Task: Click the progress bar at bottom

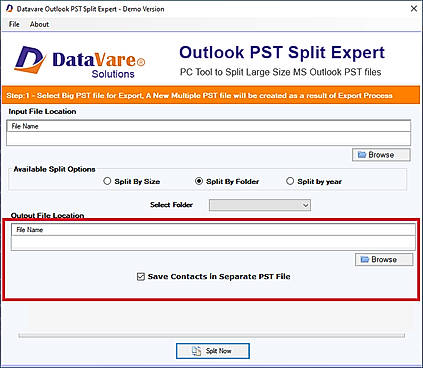Action: click(212, 335)
